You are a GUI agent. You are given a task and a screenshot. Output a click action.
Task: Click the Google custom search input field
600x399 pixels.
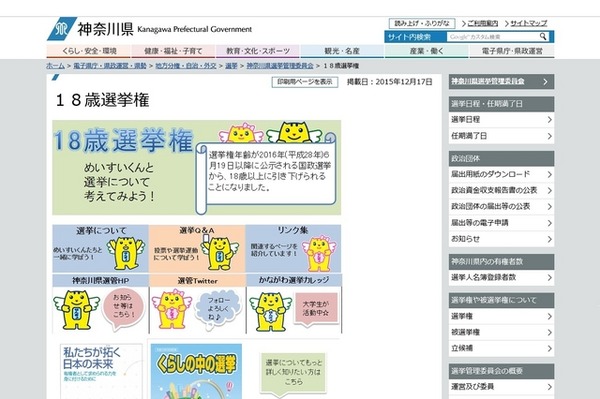493,37
